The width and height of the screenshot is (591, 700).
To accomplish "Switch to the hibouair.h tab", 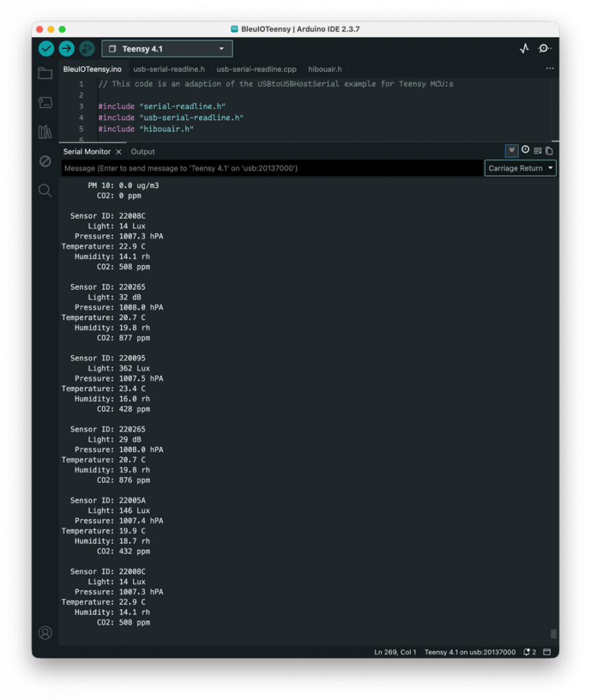I will [x=325, y=69].
